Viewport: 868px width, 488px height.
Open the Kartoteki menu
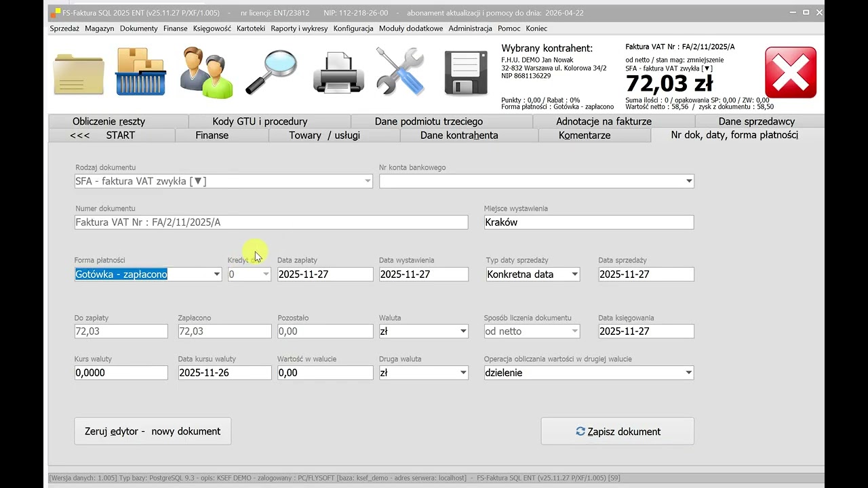coord(251,28)
